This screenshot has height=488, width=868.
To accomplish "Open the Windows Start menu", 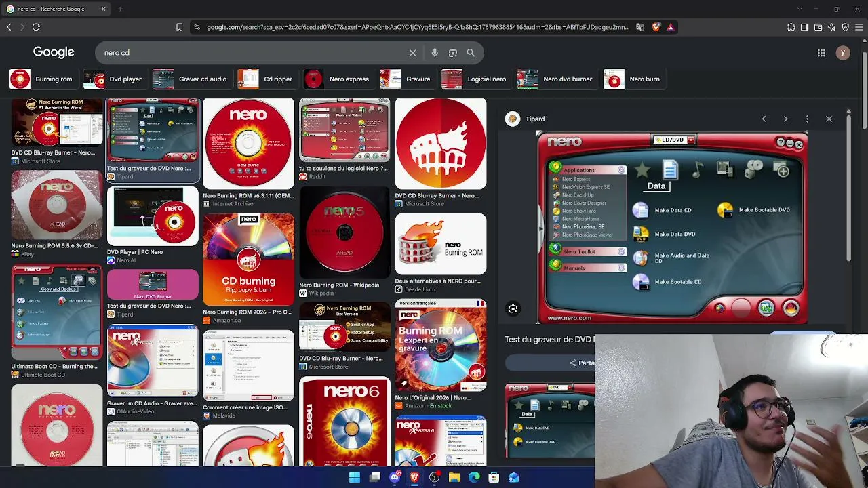I will click(355, 477).
